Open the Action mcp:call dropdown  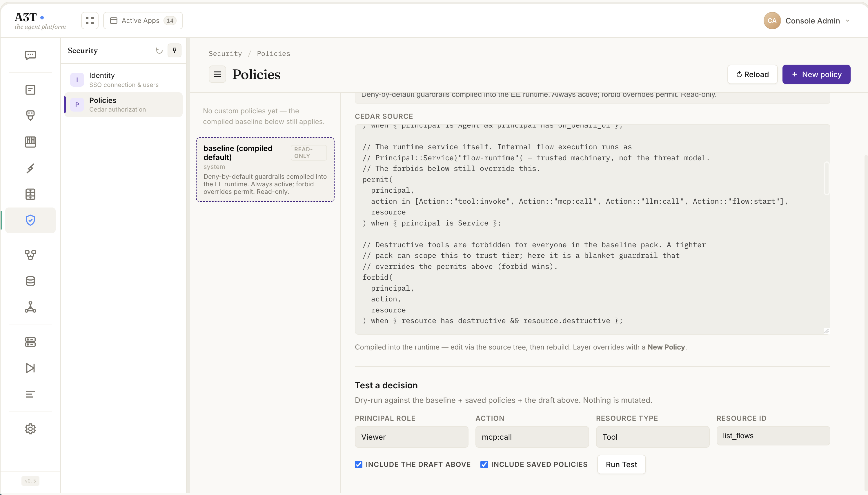click(x=532, y=437)
